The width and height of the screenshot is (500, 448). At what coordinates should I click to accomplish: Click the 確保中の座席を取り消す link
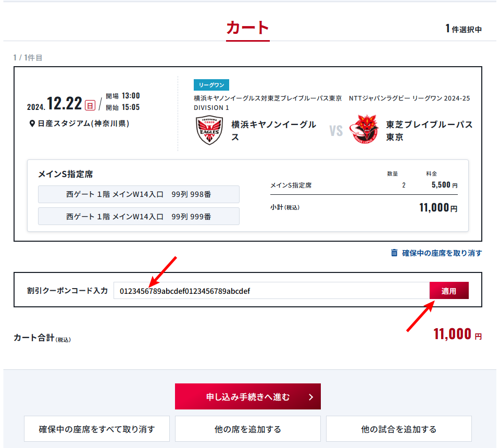click(x=442, y=253)
